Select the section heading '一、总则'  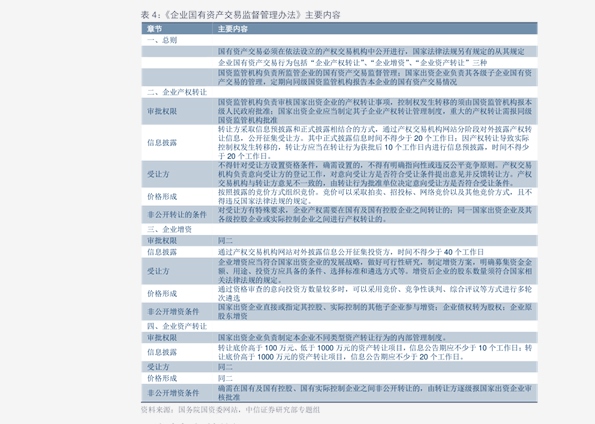pyautogui.click(x=162, y=40)
